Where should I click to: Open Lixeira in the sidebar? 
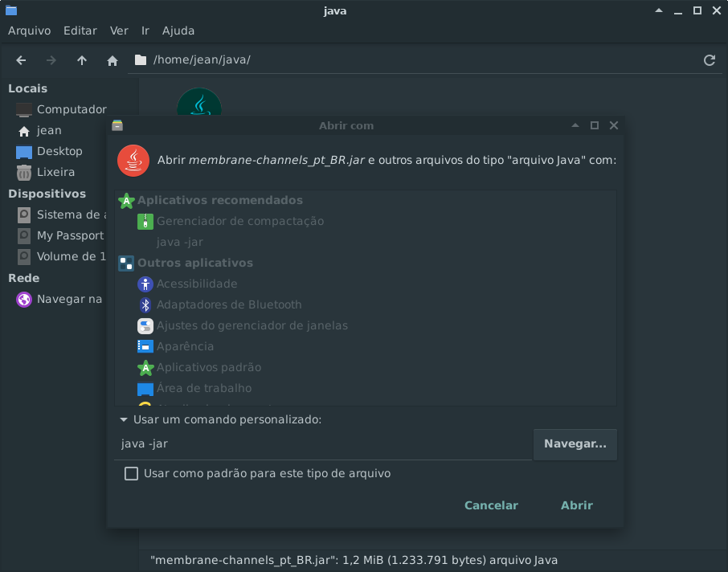pyautogui.click(x=55, y=172)
